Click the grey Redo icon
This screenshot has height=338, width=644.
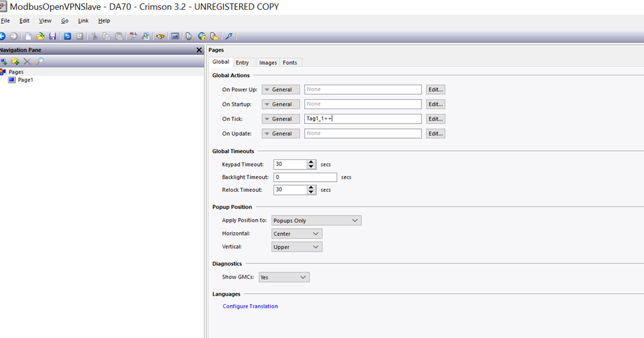[x=80, y=36]
